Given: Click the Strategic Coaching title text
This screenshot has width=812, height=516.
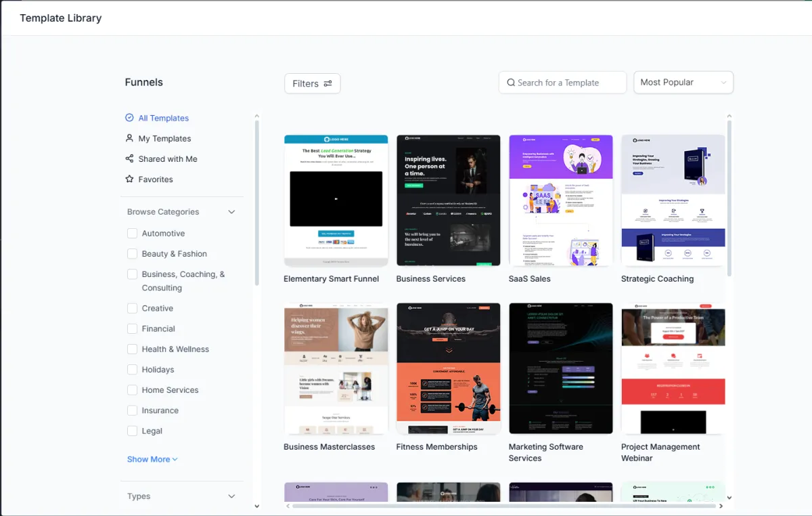Looking at the screenshot, I should pyautogui.click(x=658, y=279).
